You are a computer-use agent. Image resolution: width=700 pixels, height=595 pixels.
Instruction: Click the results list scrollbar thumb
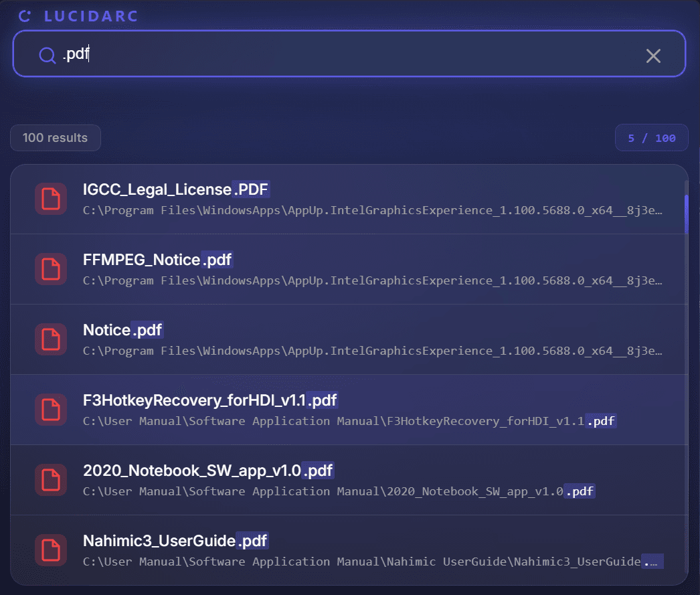[x=686, y=214]
